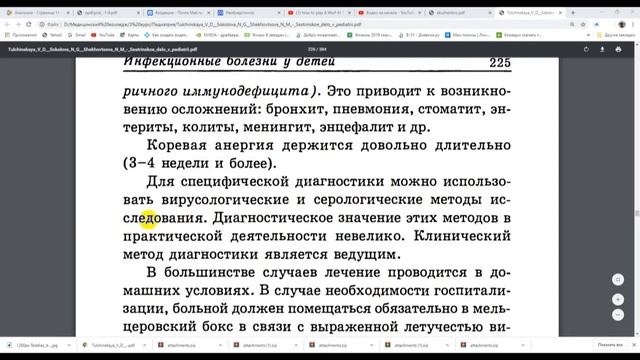Zoom in on the PDF page
Viewport: 640px width, 360px height.
[x=618, y=300]
